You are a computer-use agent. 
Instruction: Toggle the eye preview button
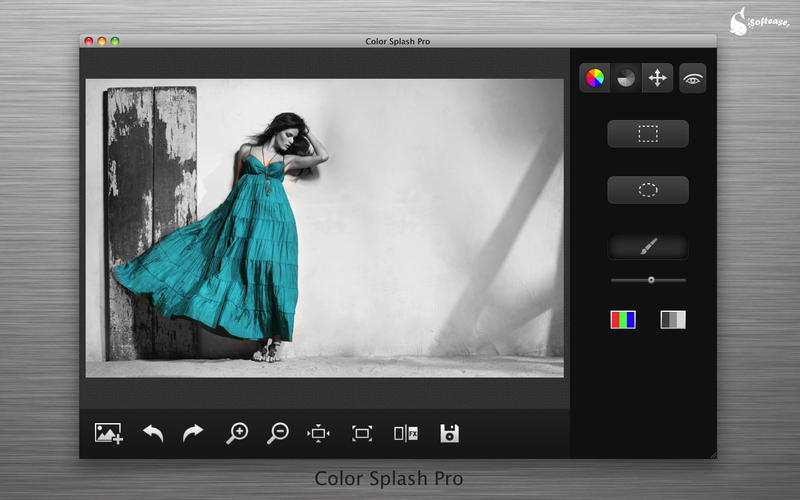(692, 78)
